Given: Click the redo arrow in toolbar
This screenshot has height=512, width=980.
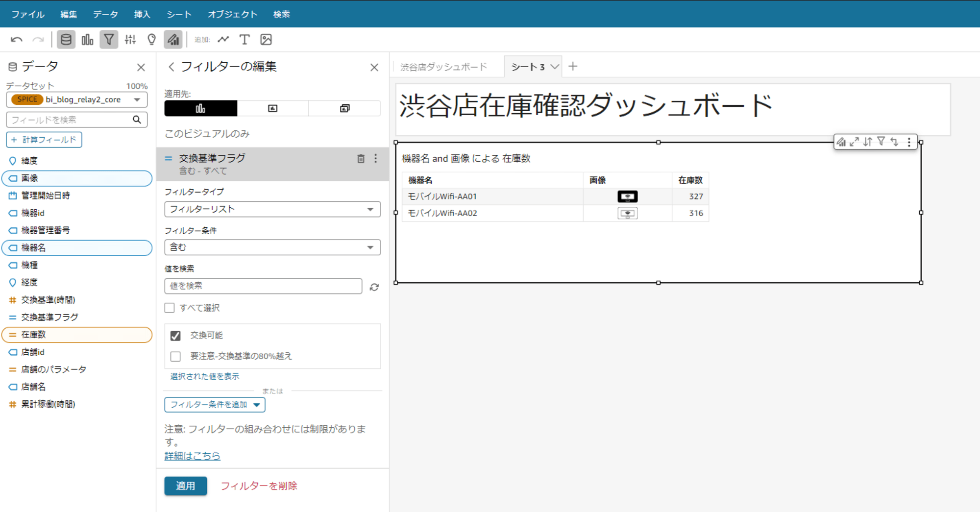Looking at the screenshot, I should tap(38, 40).
